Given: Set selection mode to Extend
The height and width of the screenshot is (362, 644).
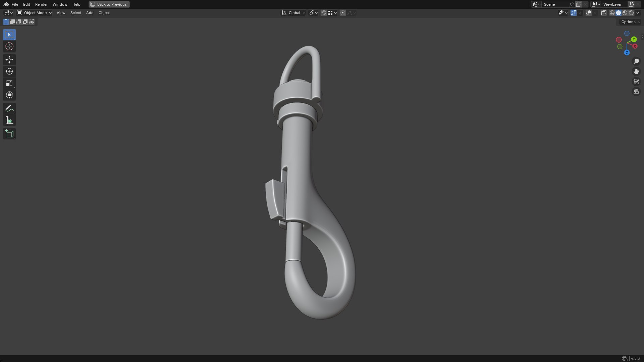Looking at the screenshot, I should pos(12,22).
